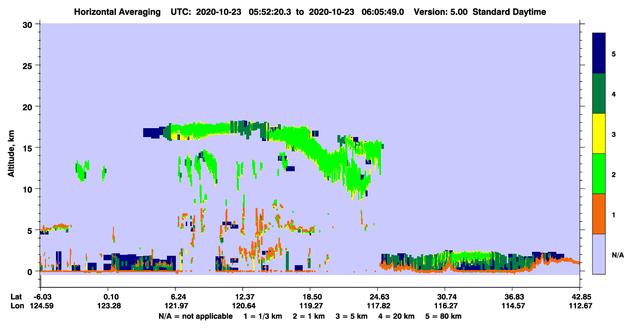
Task: Click the legend entry '2 = 1 km'
Action: (x=309, y=316)
